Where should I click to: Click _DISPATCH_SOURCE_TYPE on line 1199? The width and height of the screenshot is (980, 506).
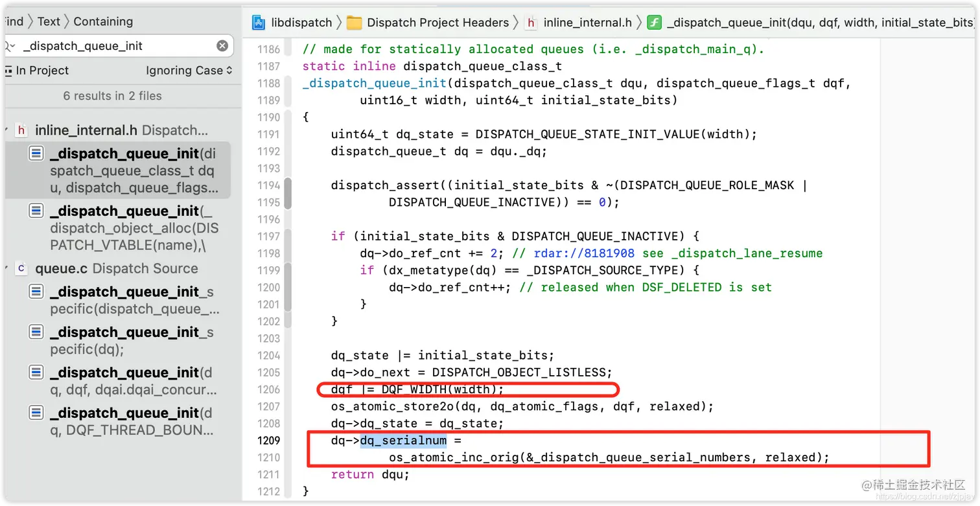coord(605,270)
